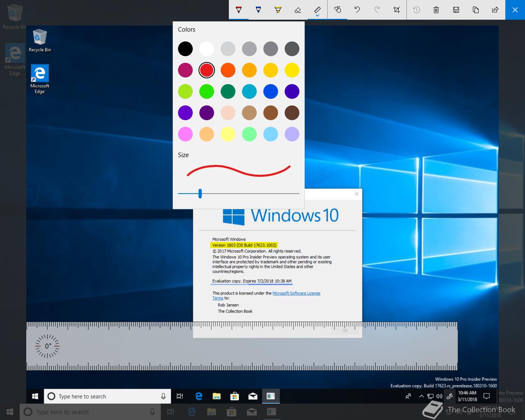Select the red ballpoint pen tool
This screenshot has width=525, height=420.
point(239,9)
